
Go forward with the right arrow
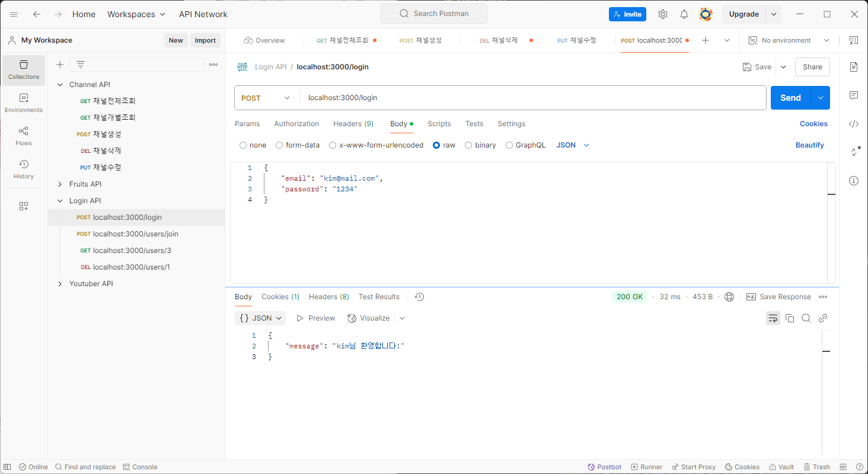pos(58,14)
